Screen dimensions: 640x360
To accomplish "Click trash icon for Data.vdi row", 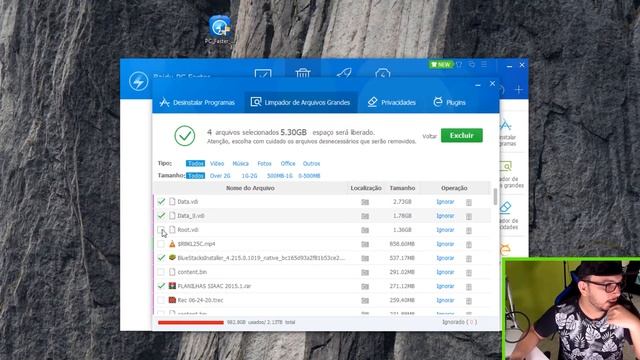I will click(x=469, y=202).
